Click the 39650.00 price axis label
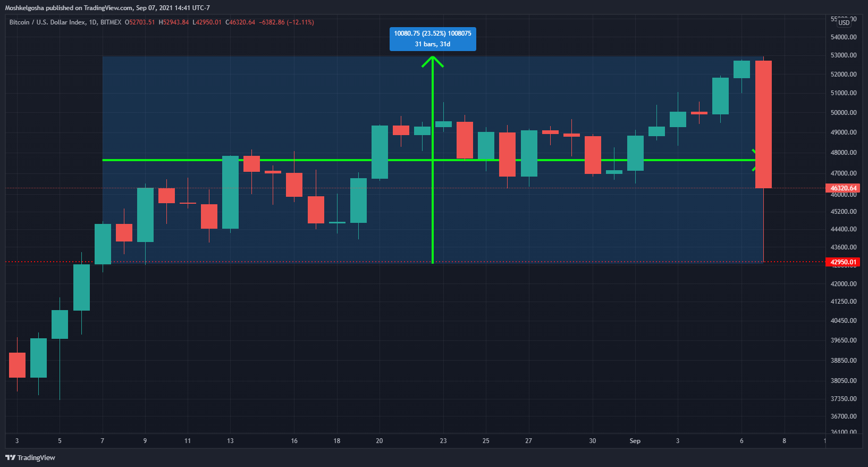The height and width of the screenshot is (467, 868). (x=844, y=340)
